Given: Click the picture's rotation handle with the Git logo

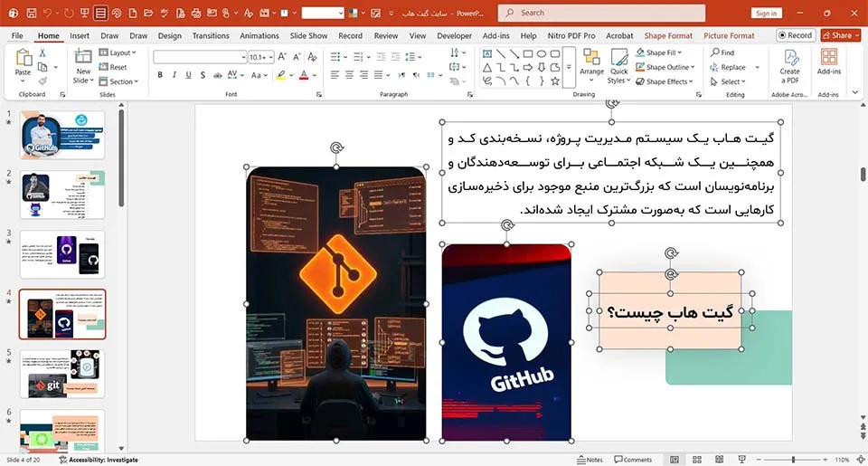Looking at the screenshot, I should click(x=336, y=148).
